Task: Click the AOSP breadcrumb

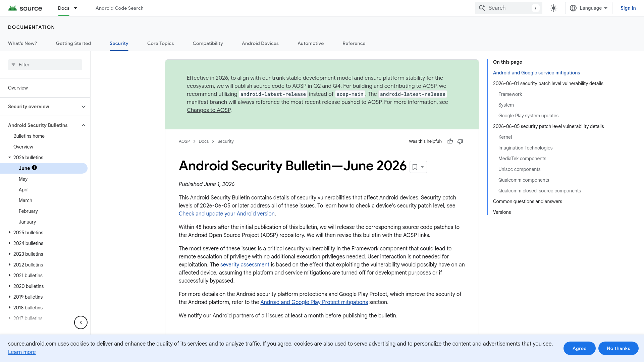Action: [x=184, y=141]
